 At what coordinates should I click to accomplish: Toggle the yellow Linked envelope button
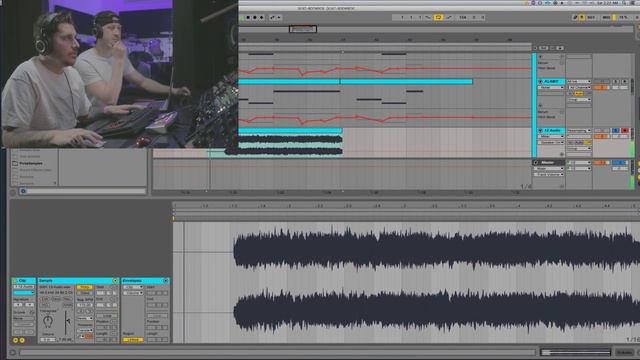click(x=133, y=340)
